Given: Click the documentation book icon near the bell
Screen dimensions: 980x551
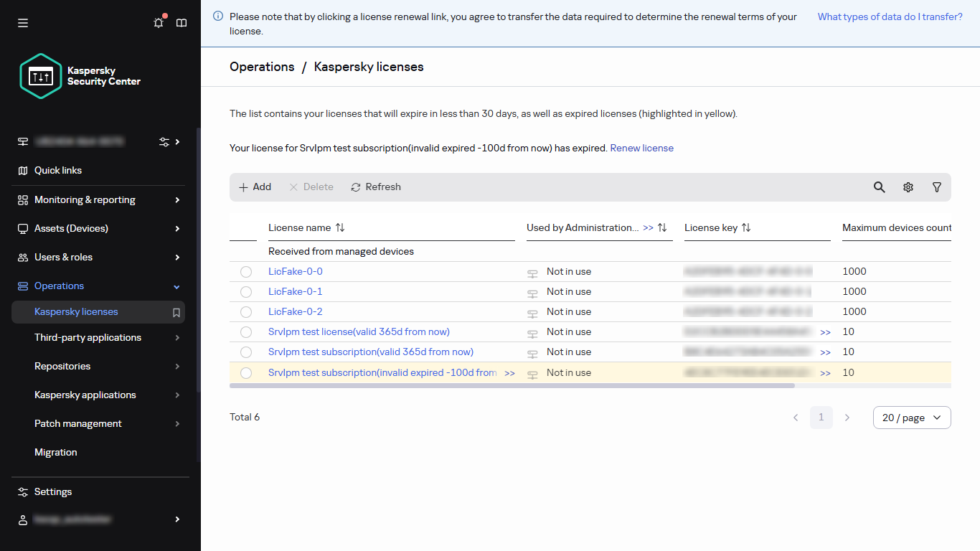Looking at the screenshot, I should [x=181, y=22].
